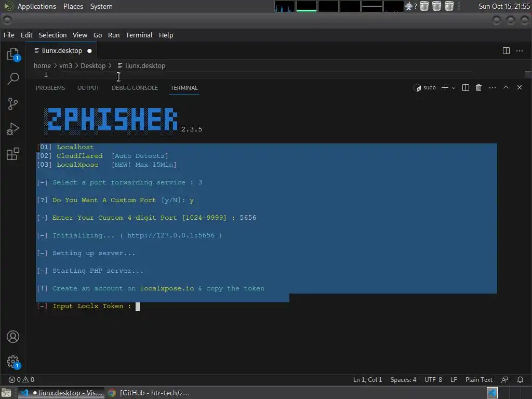The height and width of the screenshot is (399, 532).
Task: Change encoding via UTF-8 status item
Action: click(433, 379)
